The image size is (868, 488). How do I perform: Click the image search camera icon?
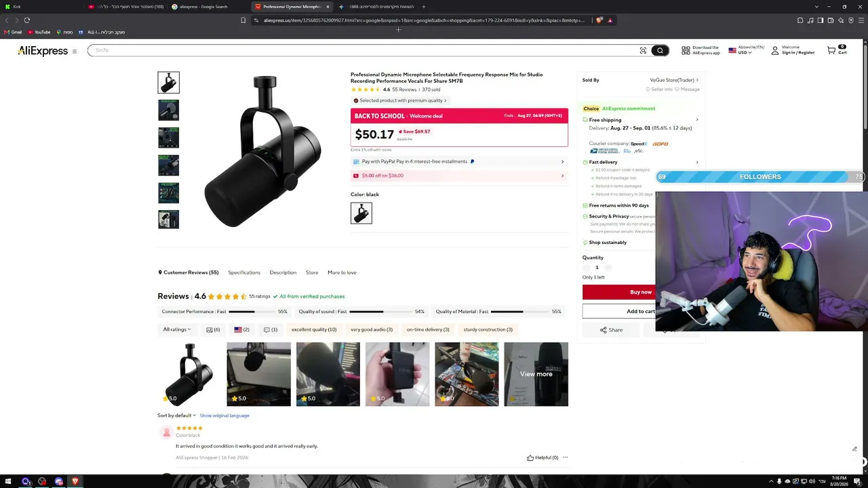click(x=643, y=51)
